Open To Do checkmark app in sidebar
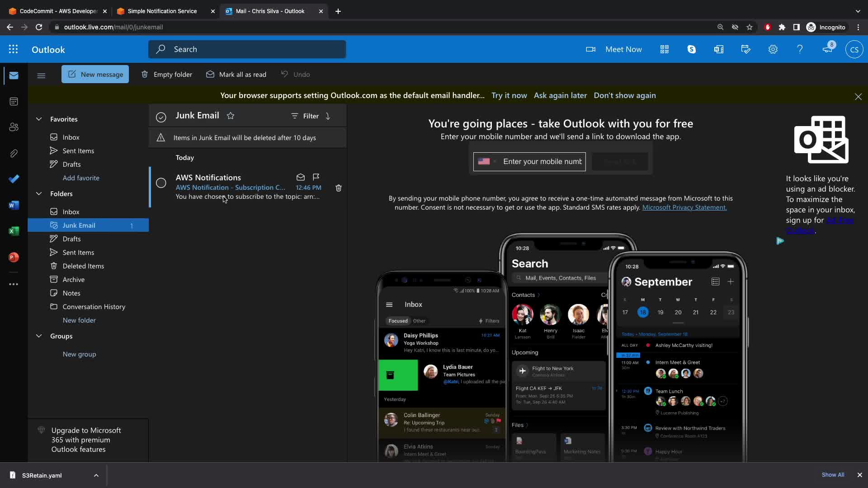The image size is (868, 488). click(x=14, y=179)
